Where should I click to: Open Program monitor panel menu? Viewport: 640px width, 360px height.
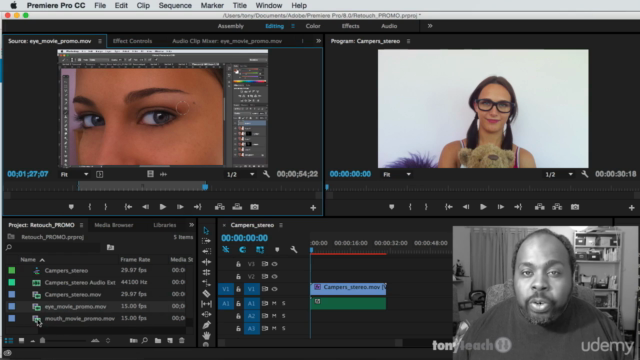[x=408, y=41]
